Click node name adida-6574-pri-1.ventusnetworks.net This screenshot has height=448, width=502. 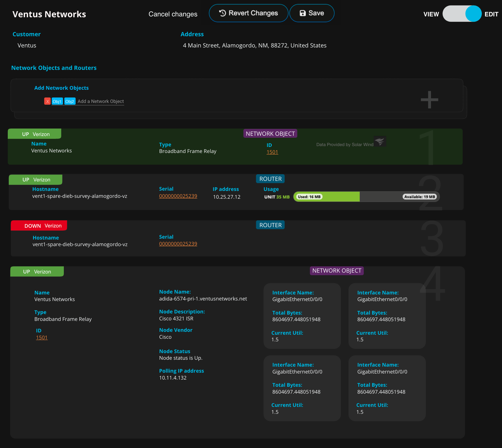203,299
